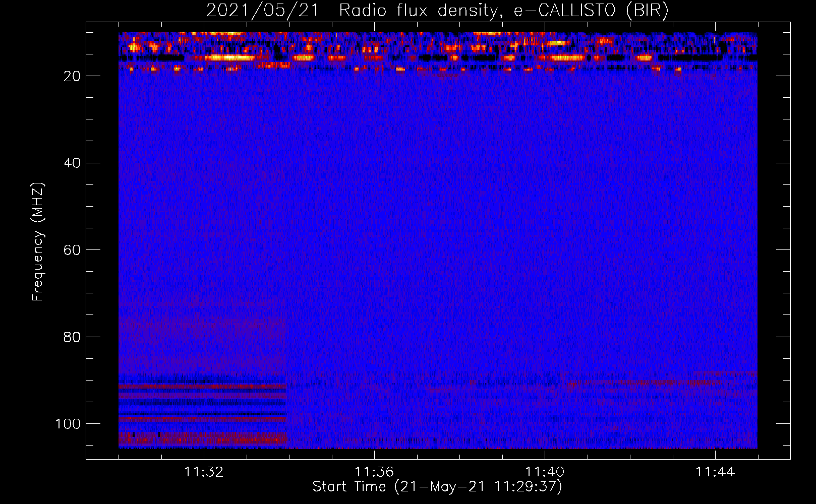Click the 11:40 time tick label
The width and height of the screenshot is (816, 504).
point(545,472)
